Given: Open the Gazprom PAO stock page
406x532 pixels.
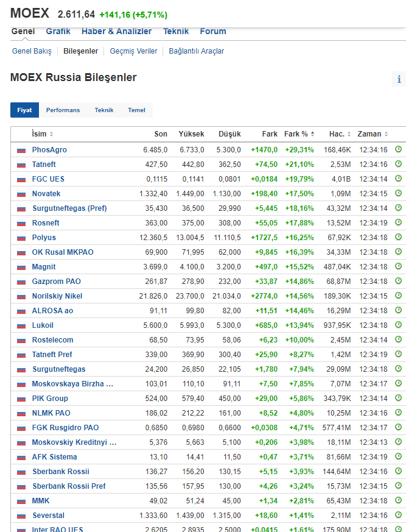Looking at the screenshot, I should [56, 282].
